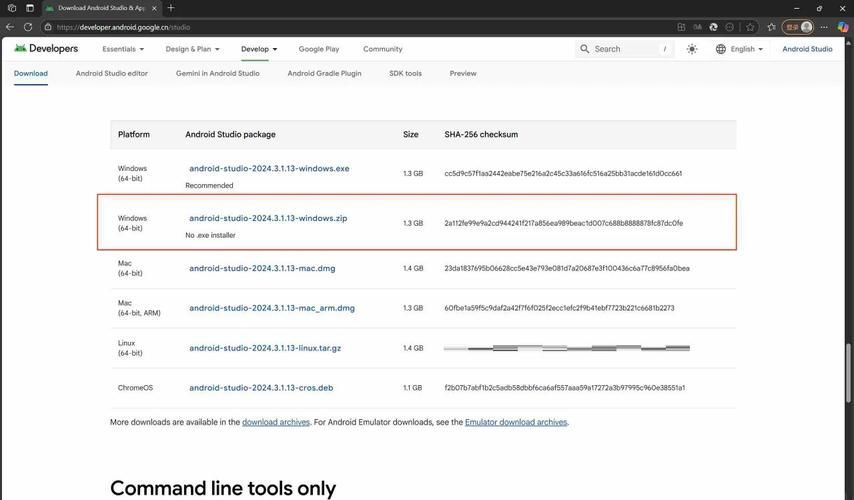Expand the Essentials dropdown menu
Image resolution: width=854 pixels, height=500 pixels.
coord(123,49)
